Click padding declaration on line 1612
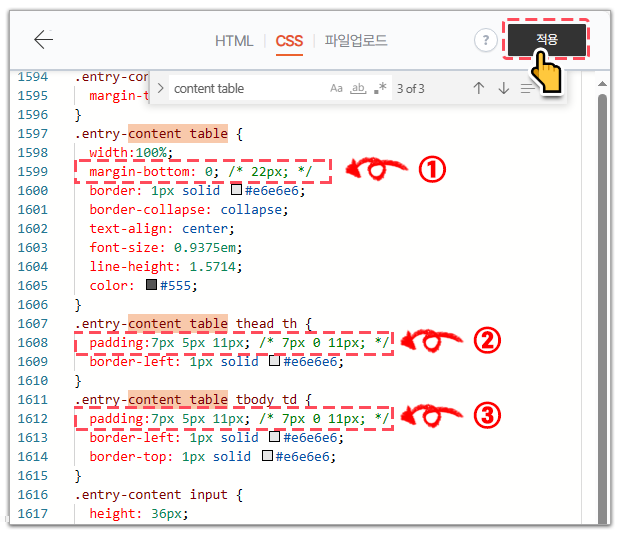620x535 pixels. pyautogui.click(x=170, y=418)
